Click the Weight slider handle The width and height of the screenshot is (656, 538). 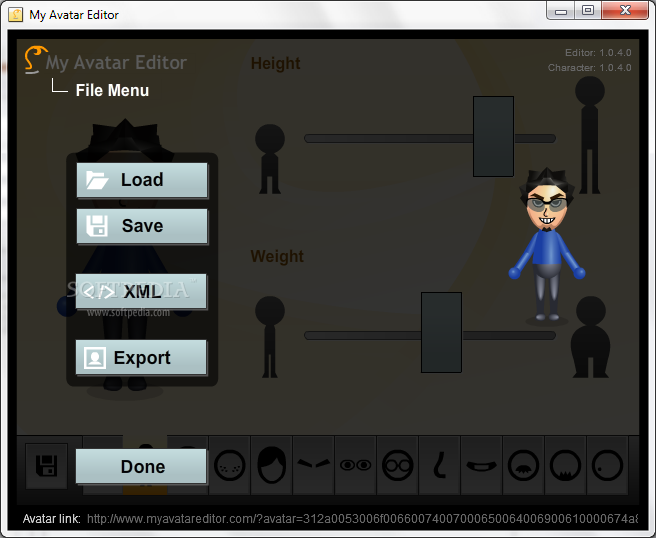tap(441, 333)
